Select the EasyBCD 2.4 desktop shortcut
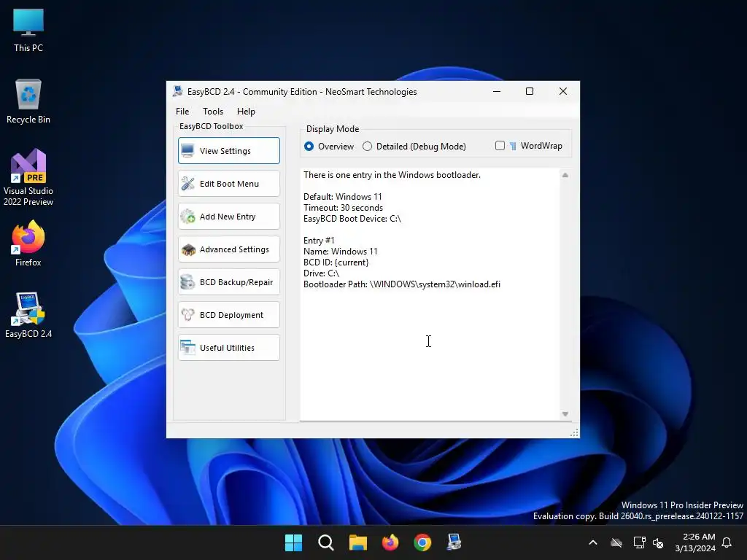 click(x=28, y=315)
